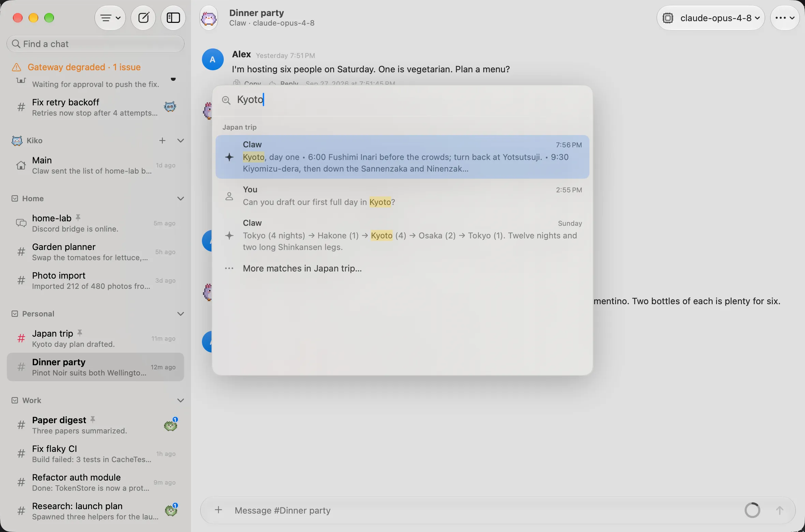Viewport: 805px width, 532px height.
Task: Select the 'Can you draft our first full day' result
Action: point(402,196)
